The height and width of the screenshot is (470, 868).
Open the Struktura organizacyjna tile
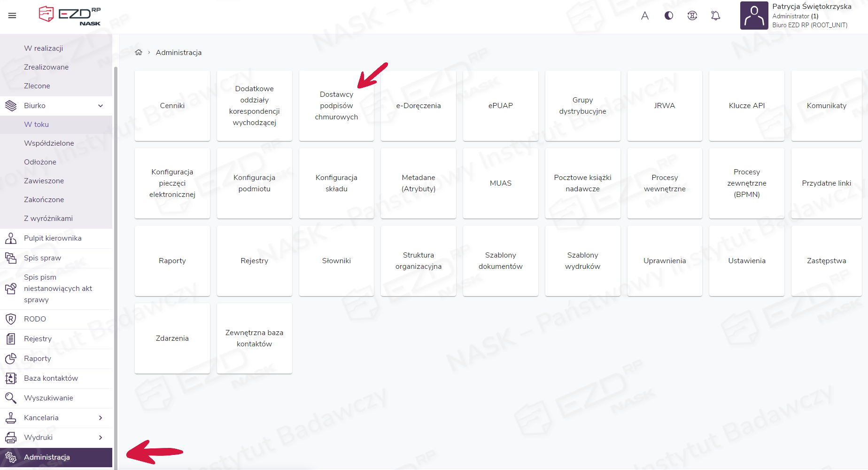click(x=418, y=261)
